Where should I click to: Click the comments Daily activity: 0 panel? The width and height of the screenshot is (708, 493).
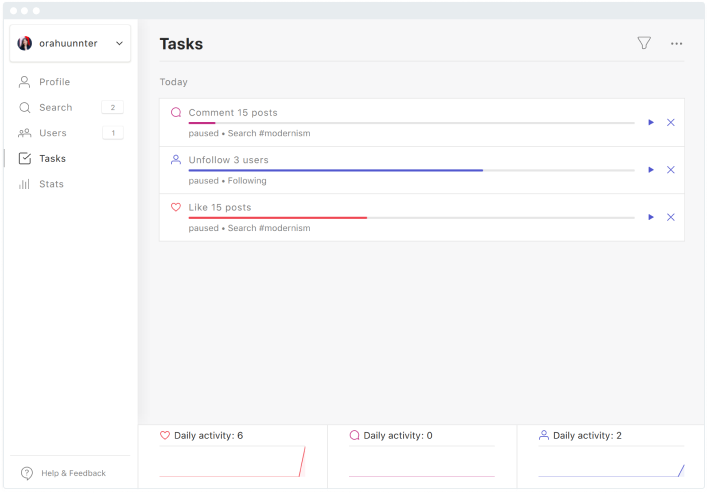point(422,456)
